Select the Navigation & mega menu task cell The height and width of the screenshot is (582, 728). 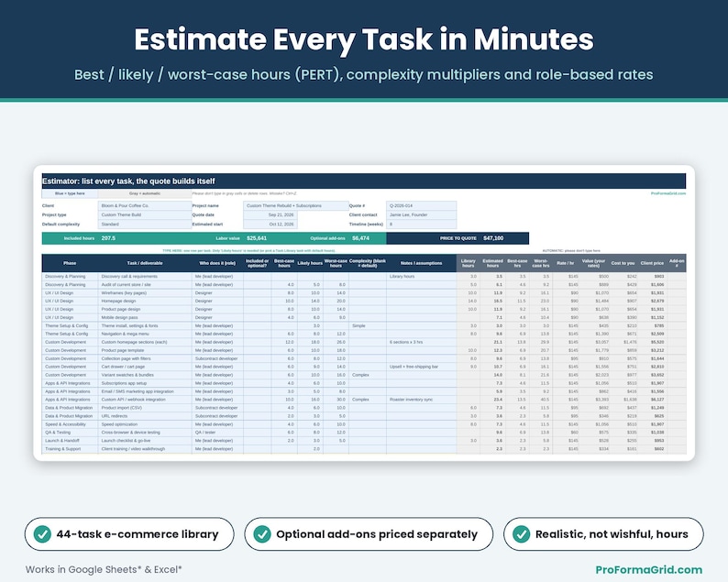145,334
